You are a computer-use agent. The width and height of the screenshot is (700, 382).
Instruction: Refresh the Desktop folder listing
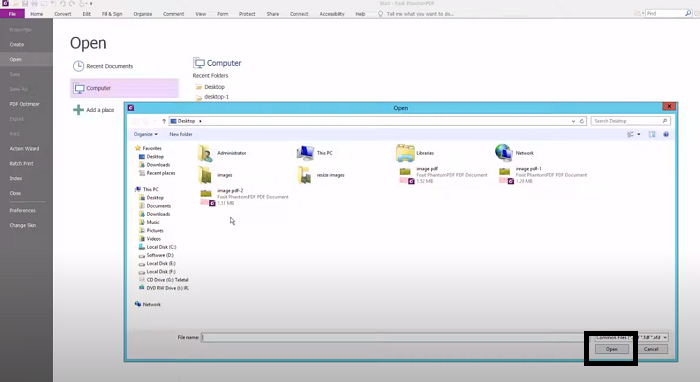pyautogui.click(x=582, y=121)
